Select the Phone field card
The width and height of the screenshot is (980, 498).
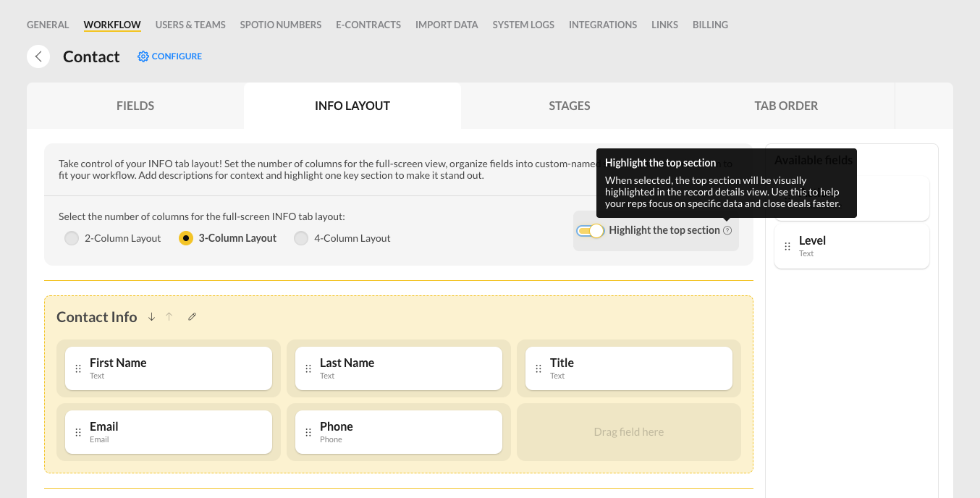click(x=399, y=432)
